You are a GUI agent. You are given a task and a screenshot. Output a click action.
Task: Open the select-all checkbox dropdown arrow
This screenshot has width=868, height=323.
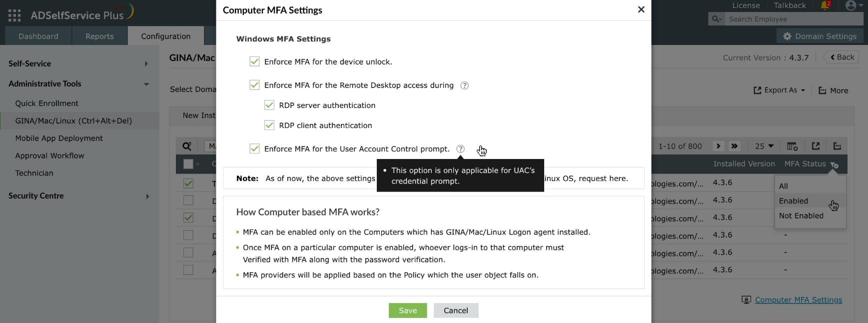[x=198, y=164]
